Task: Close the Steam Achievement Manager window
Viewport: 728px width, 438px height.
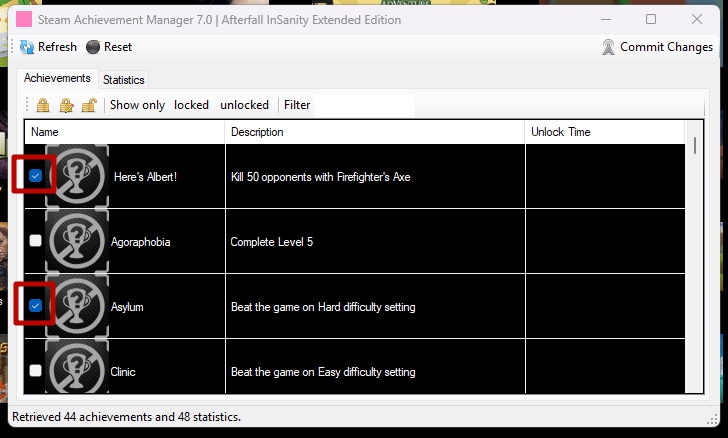Action: (x=696, y=20)
